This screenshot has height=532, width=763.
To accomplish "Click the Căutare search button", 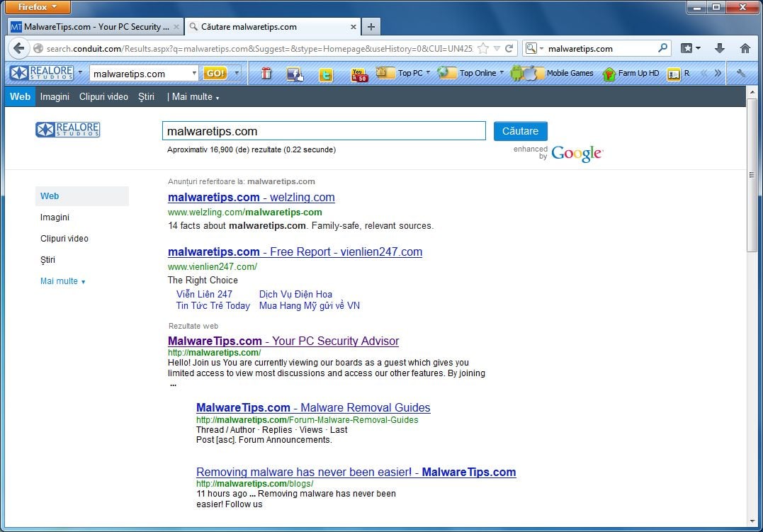I will (x=520, y=131).
